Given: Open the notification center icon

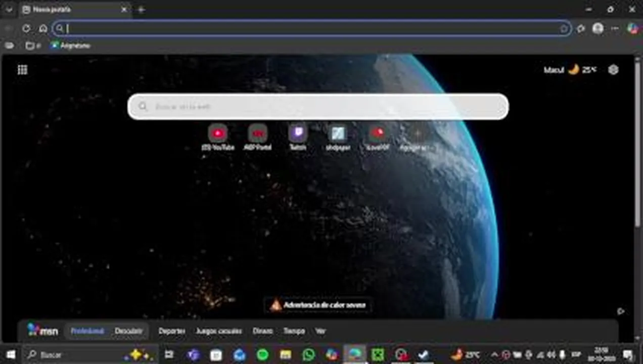Looking at the screenshot, I should pyautogui.click(x=628, y=355).
